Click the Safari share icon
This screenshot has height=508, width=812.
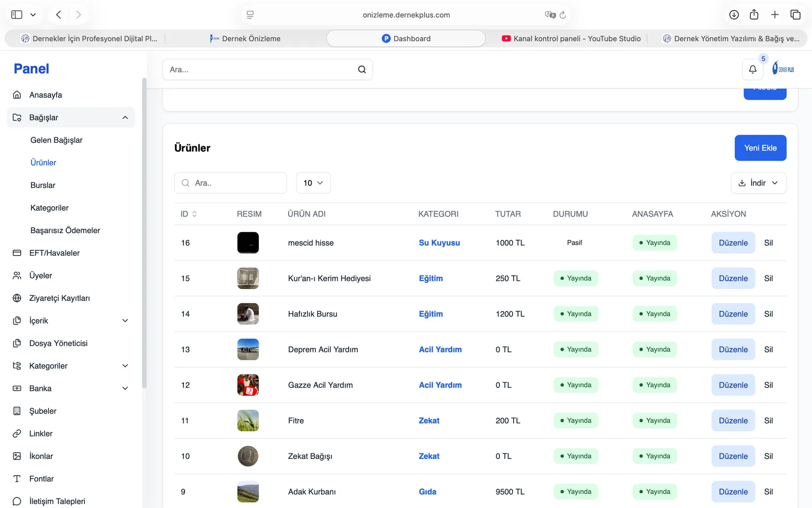pos(754,15)
